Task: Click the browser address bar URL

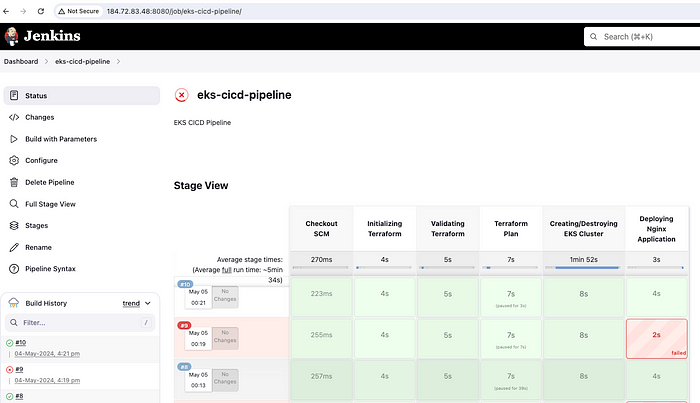Action: [174, 11]
